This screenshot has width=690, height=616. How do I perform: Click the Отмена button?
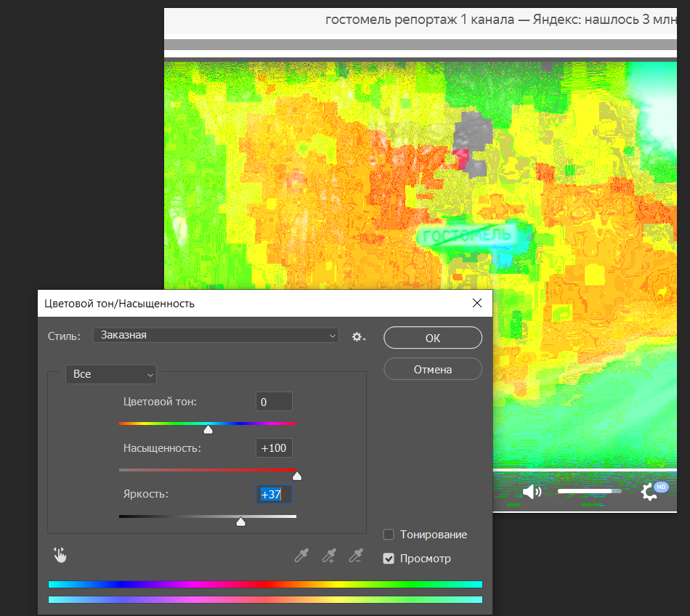(432, 369)
